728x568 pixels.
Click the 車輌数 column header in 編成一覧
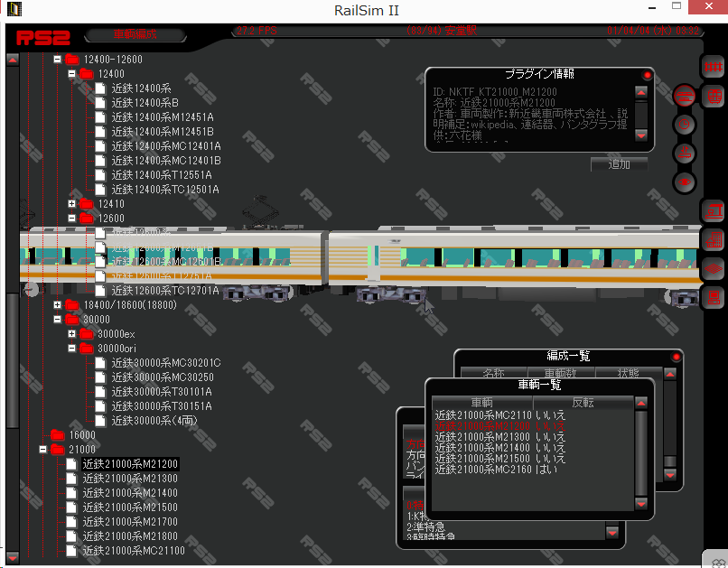pyautogui.click(x=560, y=373)
